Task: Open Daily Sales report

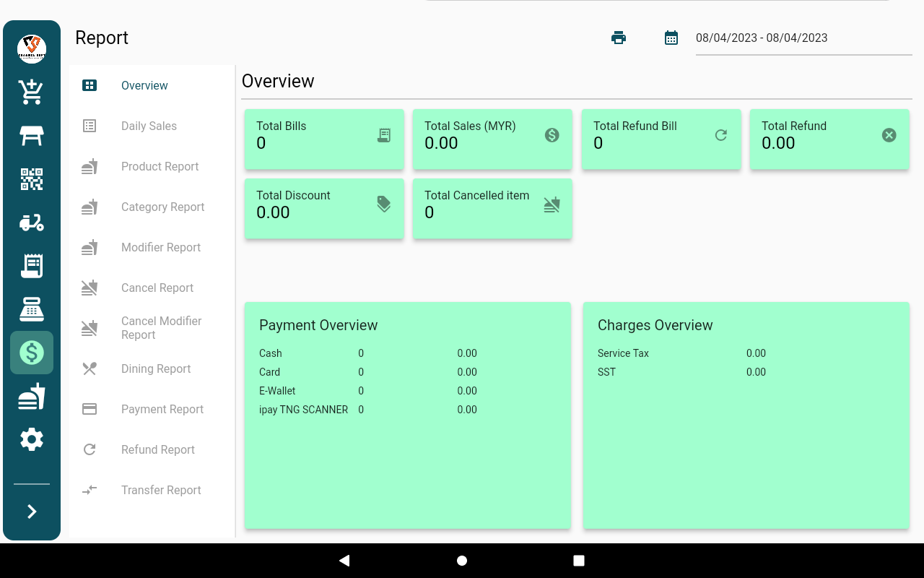Action: point(152,126)
